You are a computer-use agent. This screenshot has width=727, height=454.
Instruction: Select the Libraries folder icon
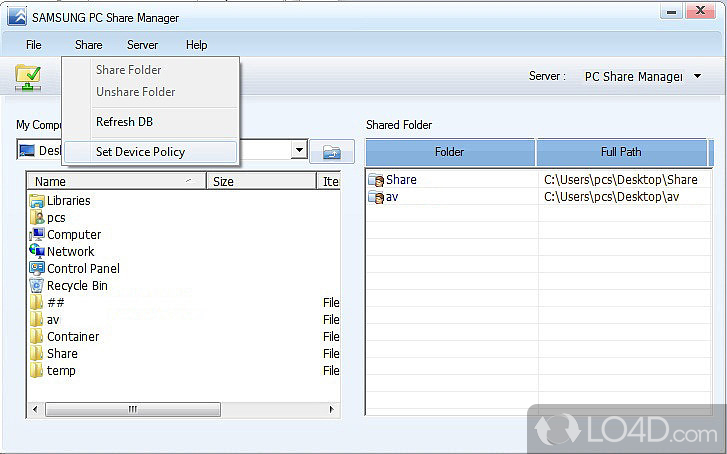tap(37, 201)
